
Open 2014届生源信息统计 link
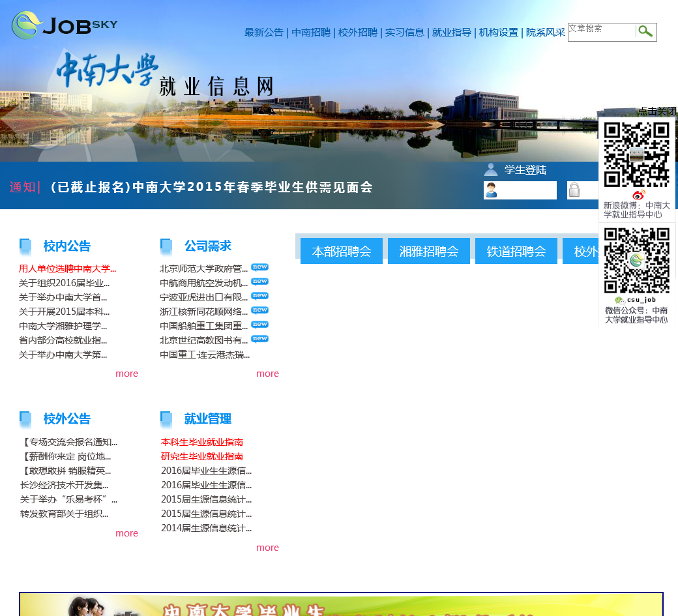pos(206,528)
